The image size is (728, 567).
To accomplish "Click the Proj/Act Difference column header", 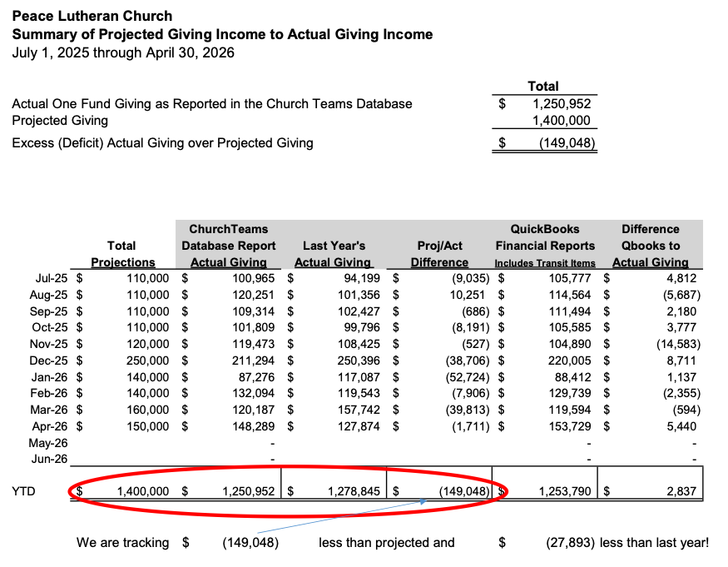I will [x=439, y=254].
